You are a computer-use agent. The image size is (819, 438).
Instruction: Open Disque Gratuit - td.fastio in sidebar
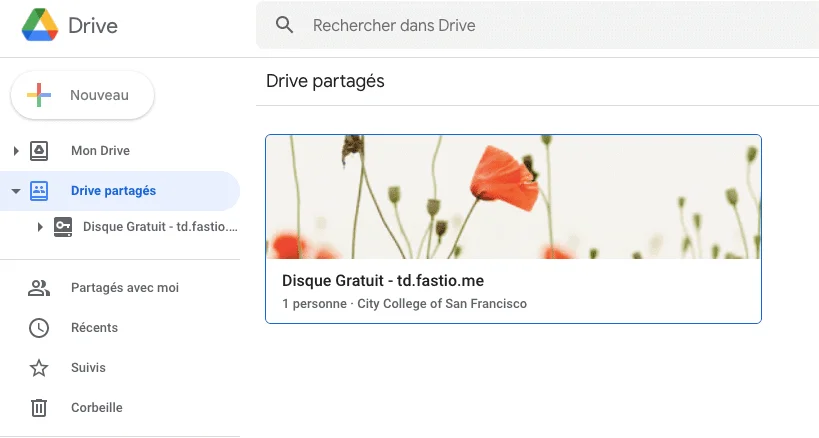(x=160, y=227)
